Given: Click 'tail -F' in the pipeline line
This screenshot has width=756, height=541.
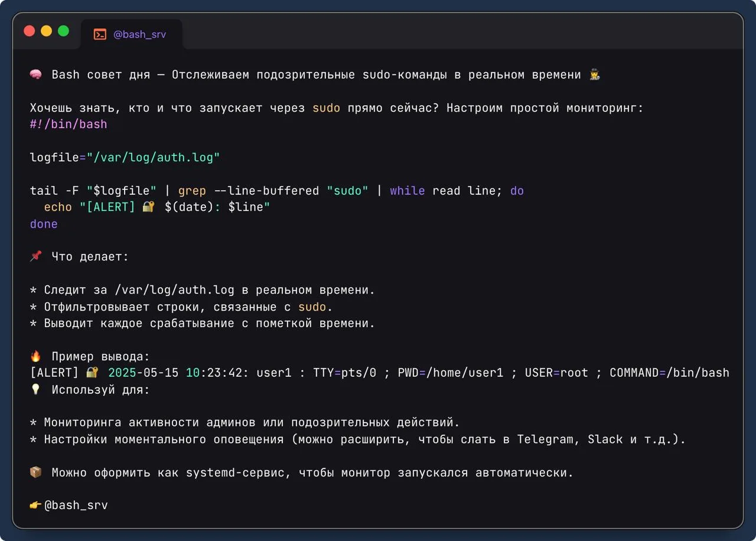Looking at the screenshot, I should pos(54,191).
